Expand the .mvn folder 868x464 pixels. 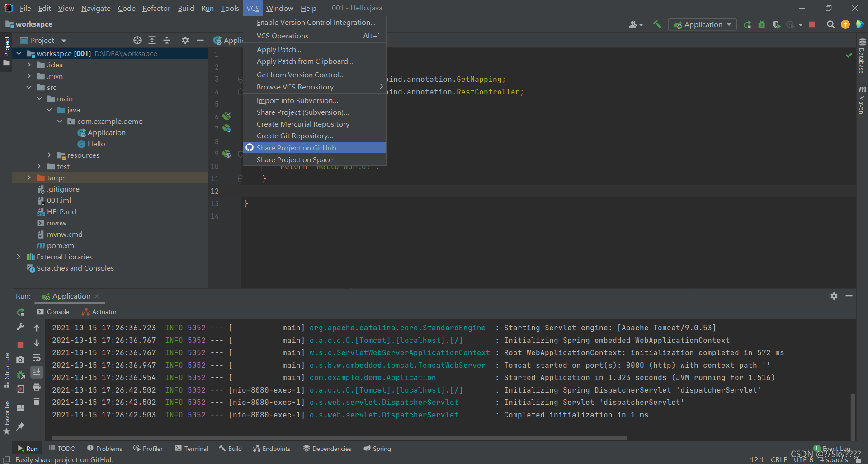29,76
